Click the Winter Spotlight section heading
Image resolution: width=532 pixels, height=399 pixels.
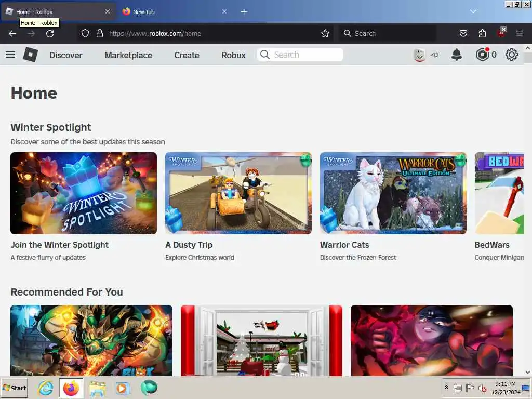51,127
